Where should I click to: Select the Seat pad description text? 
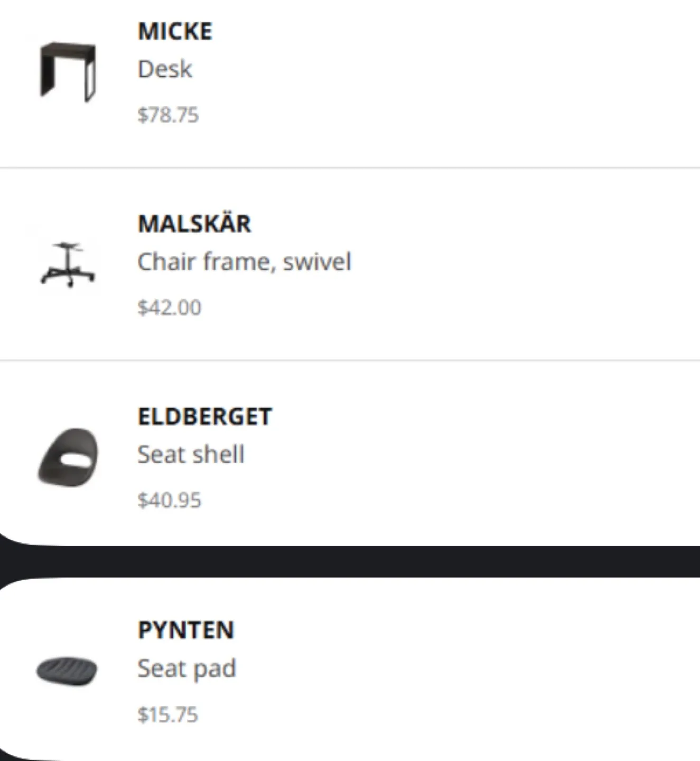(x=186, y=667)
